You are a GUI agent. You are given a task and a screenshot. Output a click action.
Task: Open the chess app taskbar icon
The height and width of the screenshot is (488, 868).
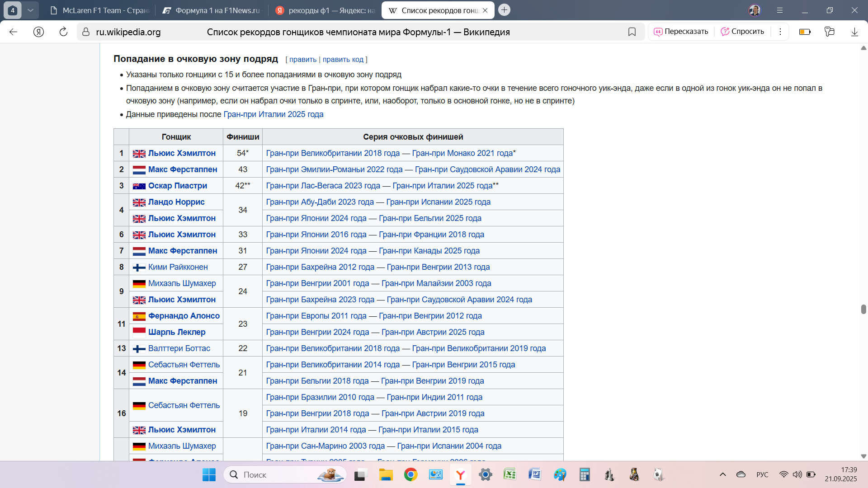coord(609,474)
